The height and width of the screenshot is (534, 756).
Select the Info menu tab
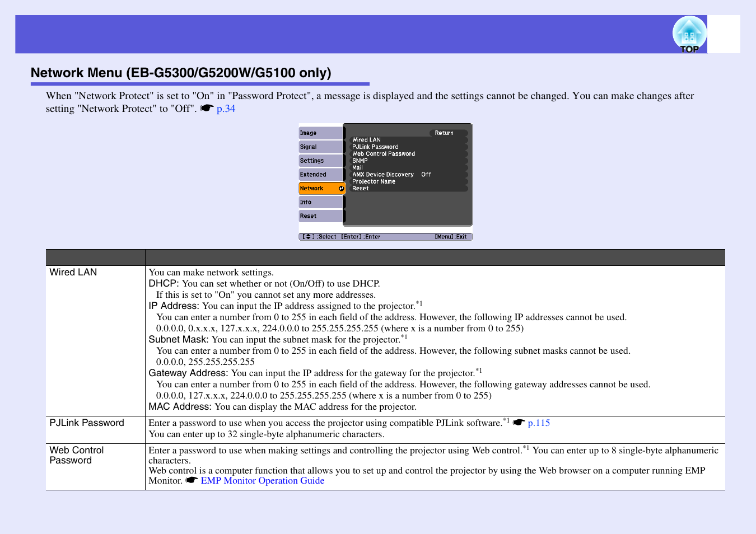pos(321,202)
